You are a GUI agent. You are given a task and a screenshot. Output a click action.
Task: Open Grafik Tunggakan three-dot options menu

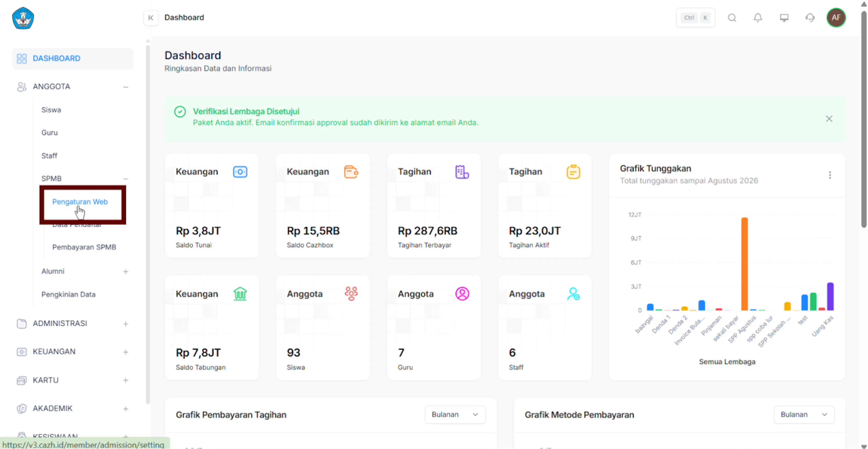point(830,175)
